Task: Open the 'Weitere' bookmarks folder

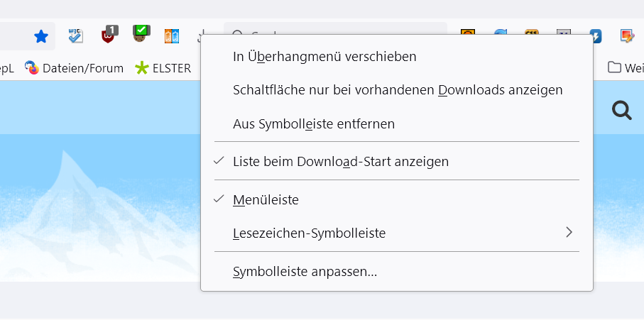Action: click(x=625, y=68)
